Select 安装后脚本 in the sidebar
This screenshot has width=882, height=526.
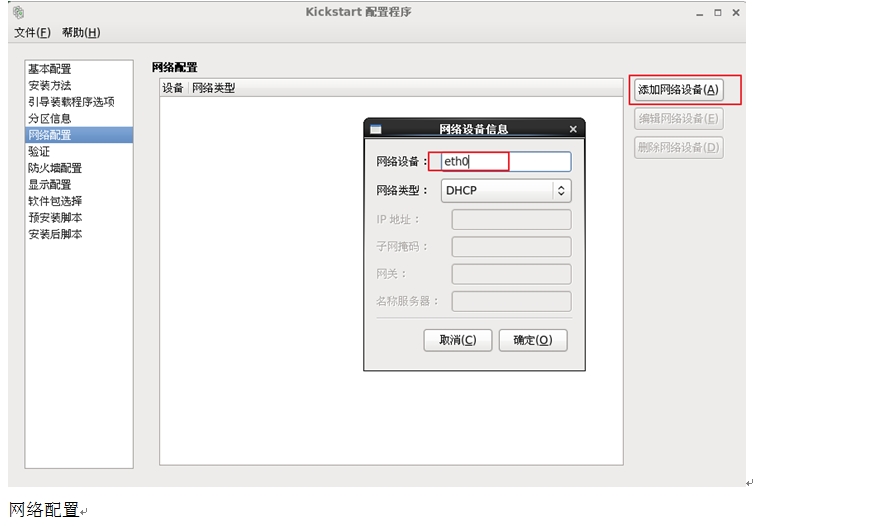pyautogui.click(x=79, y=234)
